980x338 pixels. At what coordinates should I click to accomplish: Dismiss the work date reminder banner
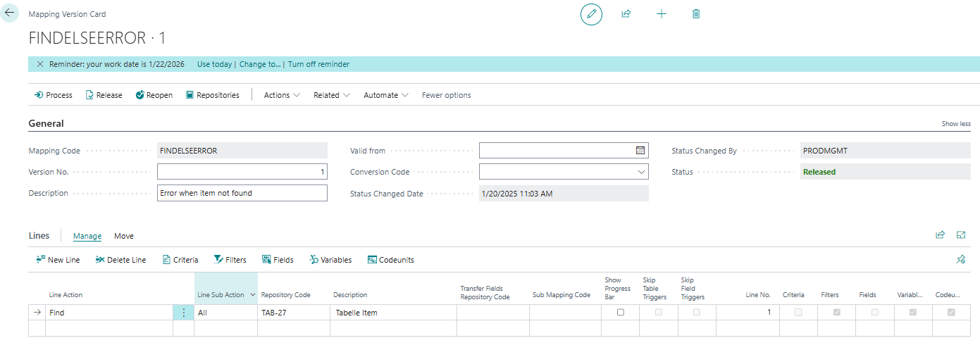coord(39,64)
